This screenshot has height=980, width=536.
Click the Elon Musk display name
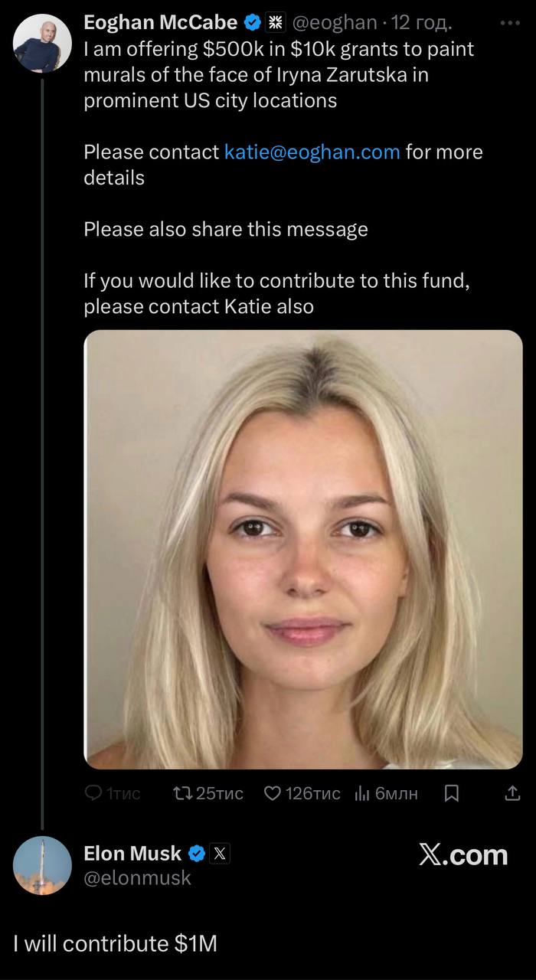pos(132,853)
